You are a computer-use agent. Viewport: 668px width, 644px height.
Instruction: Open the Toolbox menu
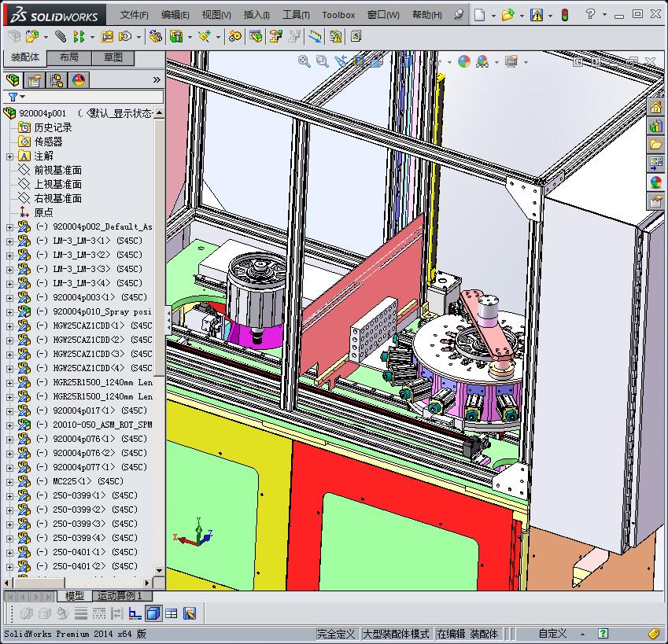point(338,15)
